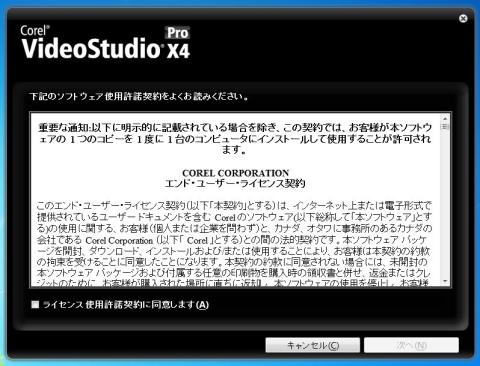Close the installer with the X icon

coord(463,18)
